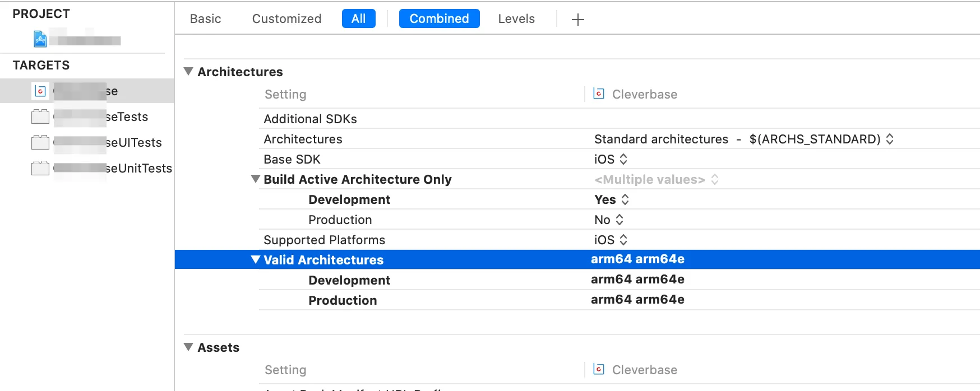Click Cleverbase target icon in Assets header
This screenshot has height=391, width=980.
coord(599,369)
